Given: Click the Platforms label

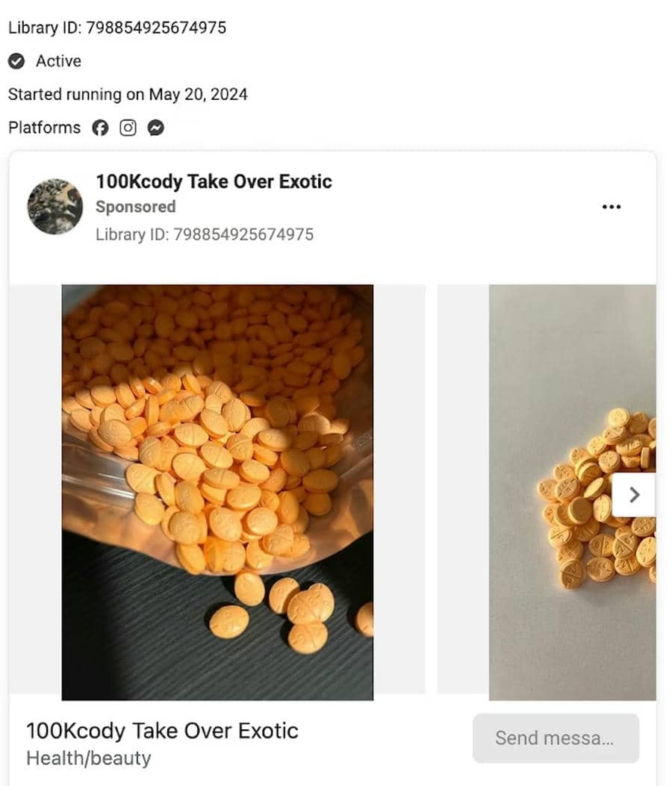Looking at the screenshot, I should click(x=44, y=128).
